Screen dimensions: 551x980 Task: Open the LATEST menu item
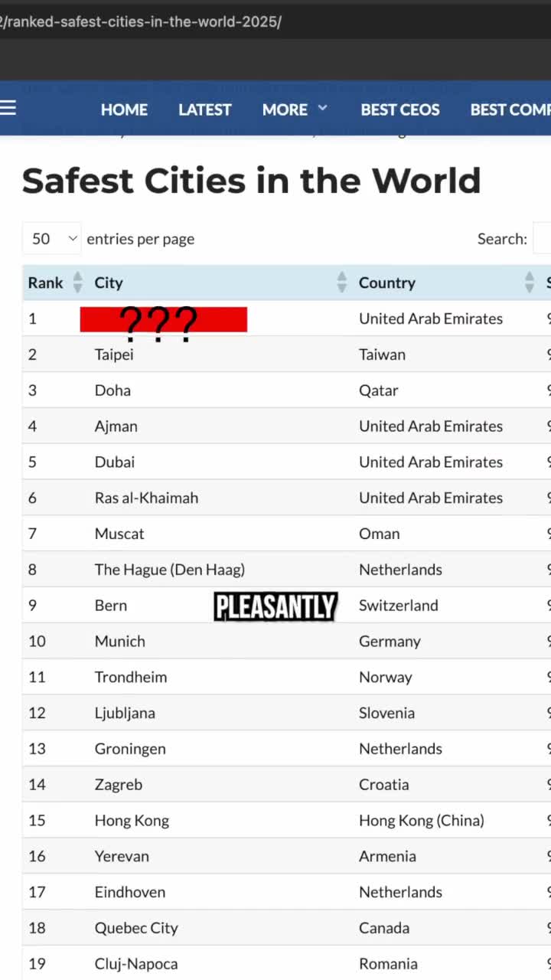coord(204,109)
